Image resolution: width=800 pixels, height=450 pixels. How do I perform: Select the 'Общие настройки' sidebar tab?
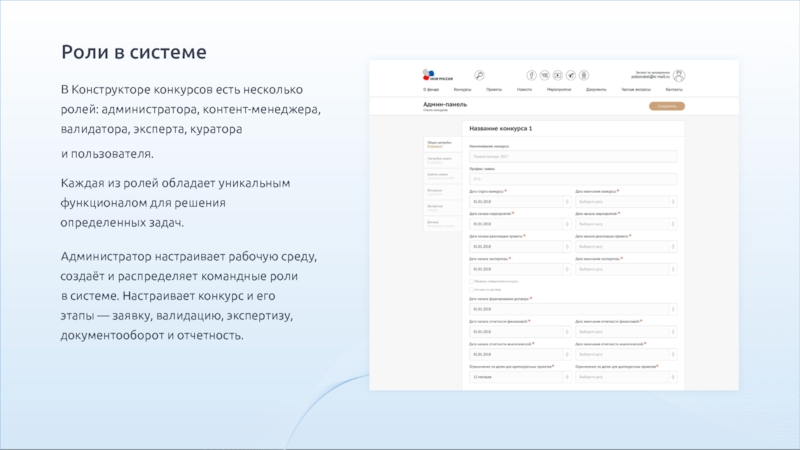[439, 145]
